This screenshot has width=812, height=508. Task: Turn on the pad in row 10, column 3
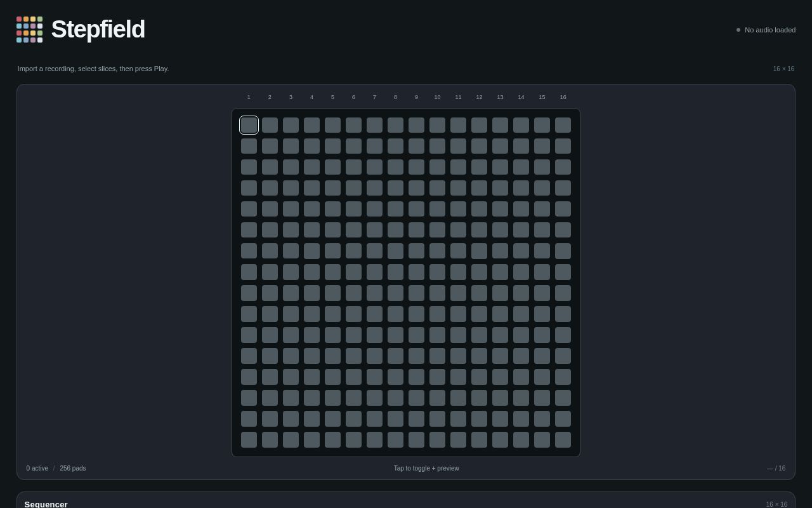tap(291, 314)
